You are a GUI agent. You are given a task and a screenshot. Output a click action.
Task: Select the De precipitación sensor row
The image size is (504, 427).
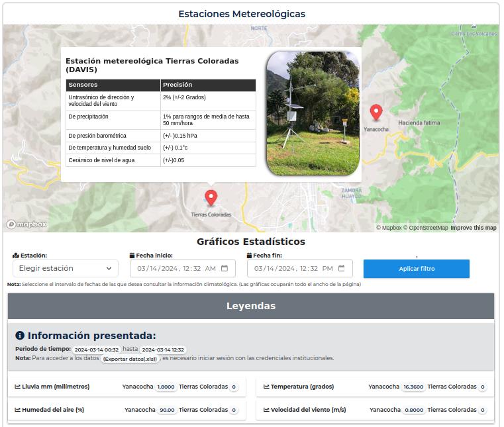point(161,120)
